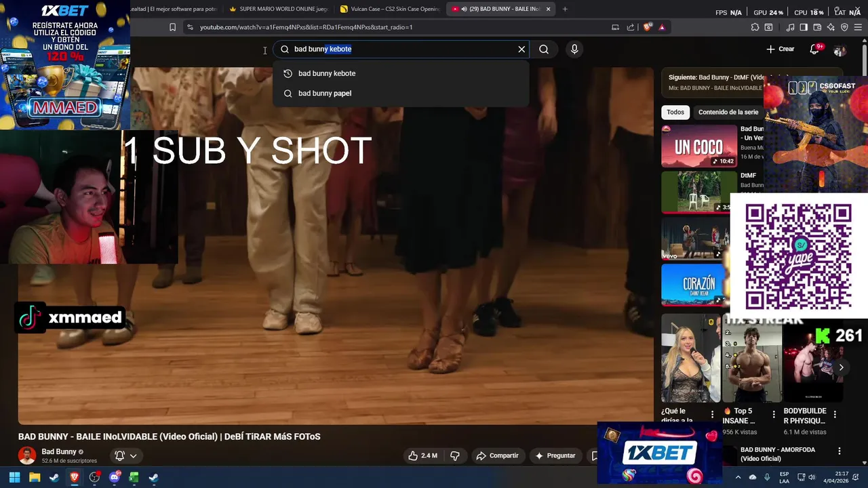868x488 pixels.
Task: Open the Brave VPN shield icon
Action: click(x=844, y=27)
